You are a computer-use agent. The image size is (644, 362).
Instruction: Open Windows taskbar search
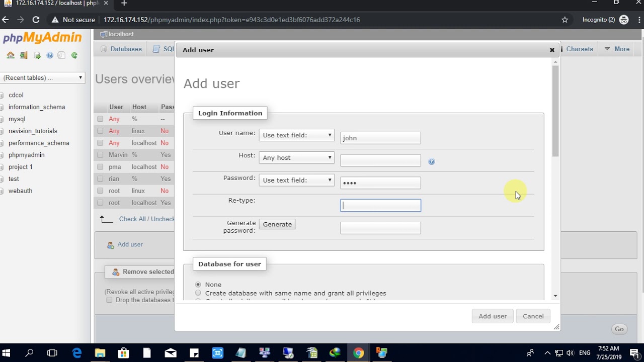pos(29,353)
